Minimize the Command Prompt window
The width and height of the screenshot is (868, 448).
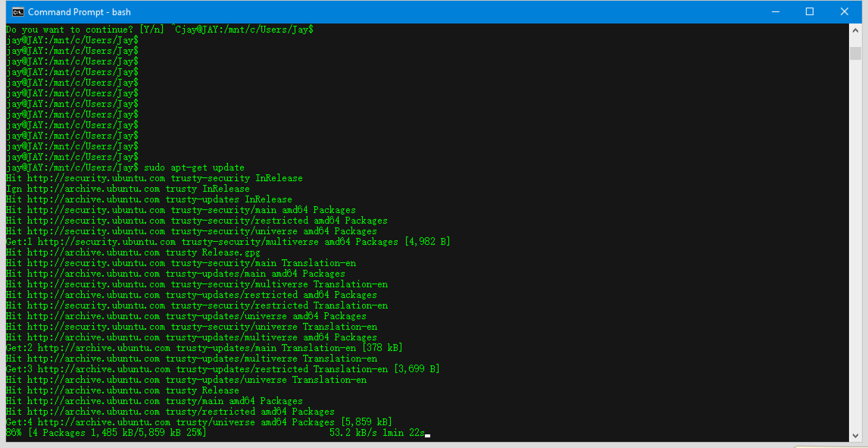775,12
